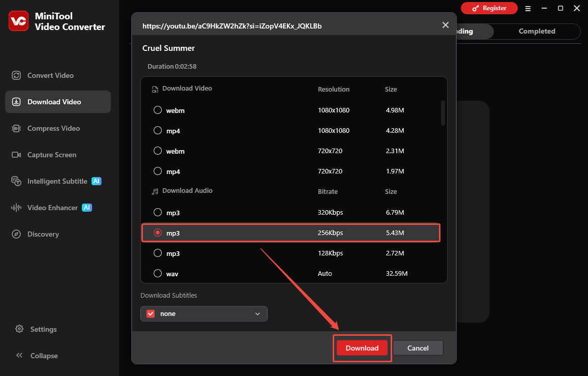Click the 128Kbps bitrate value

pyautogui.click(x=331, y=253)
